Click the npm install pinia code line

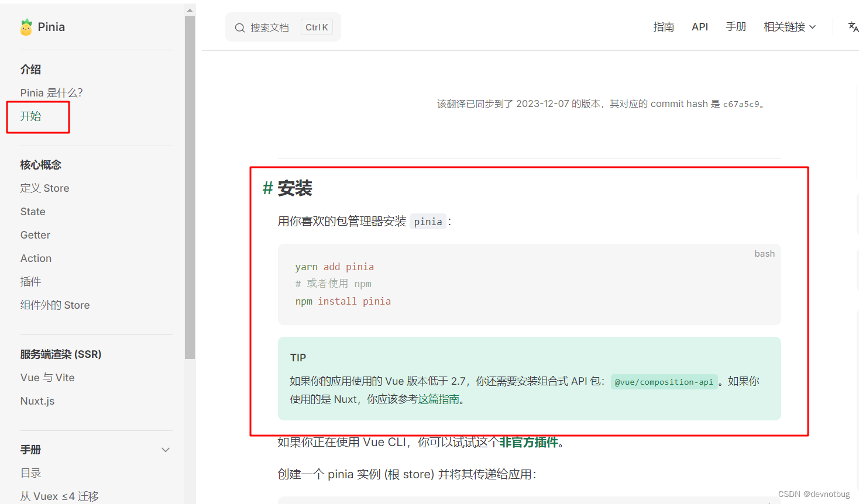(x=343, y=301)
